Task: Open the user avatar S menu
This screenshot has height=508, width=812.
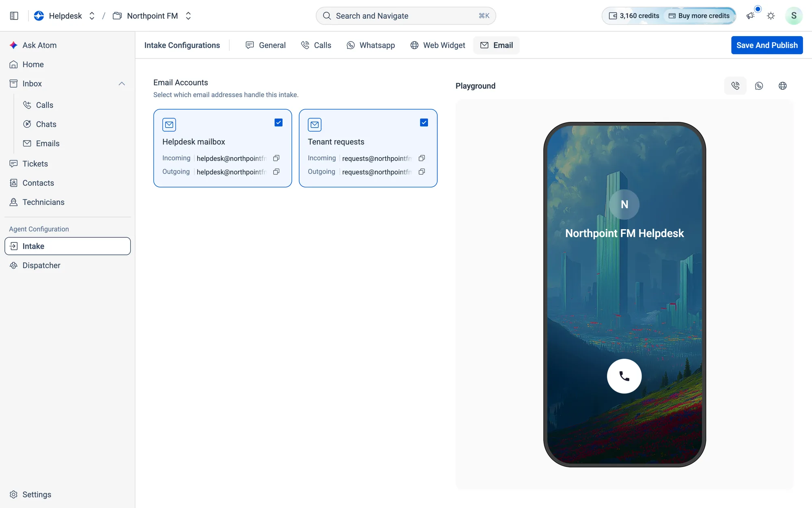Action: coord(793,16)
